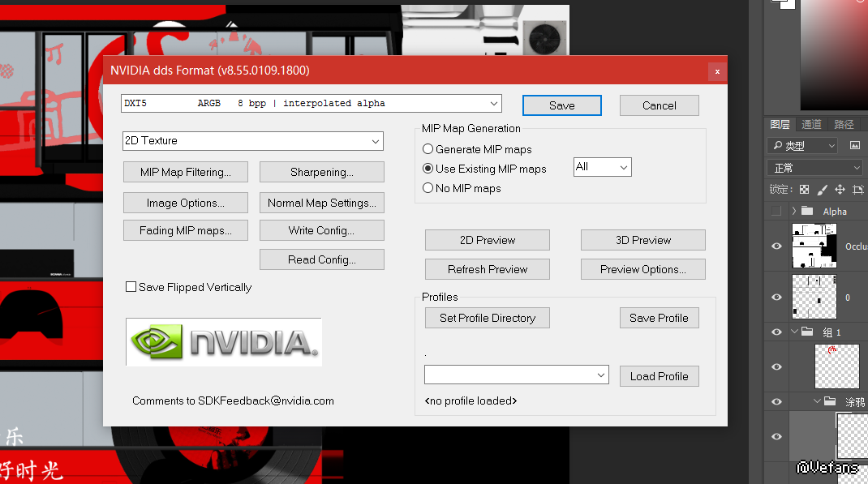Switch to the 通道 (Channels) tab

pos(811,125)
